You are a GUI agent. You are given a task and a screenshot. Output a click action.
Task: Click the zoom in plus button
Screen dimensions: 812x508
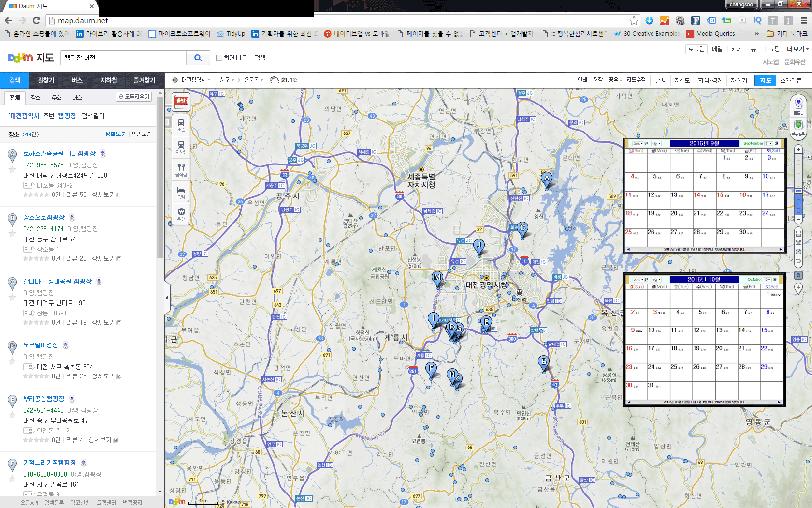[x=798, y=150]
